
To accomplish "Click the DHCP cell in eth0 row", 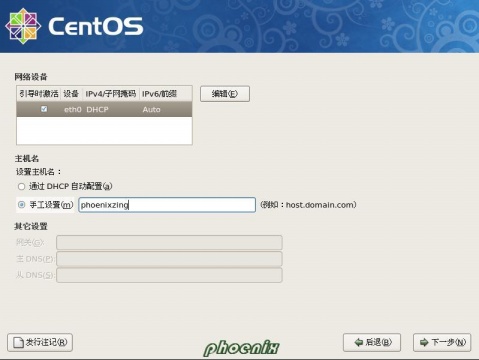I will (x=97, y=109).
